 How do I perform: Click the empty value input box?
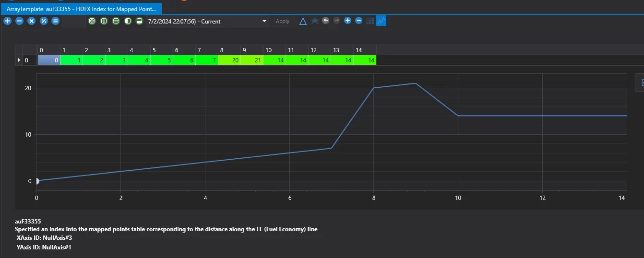[74, 21]
